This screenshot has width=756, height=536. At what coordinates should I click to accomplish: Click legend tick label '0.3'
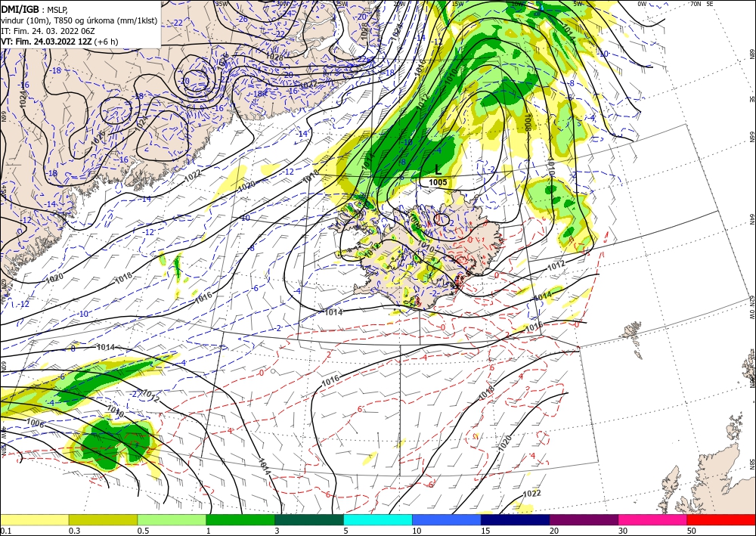click(x=74, y=531)
